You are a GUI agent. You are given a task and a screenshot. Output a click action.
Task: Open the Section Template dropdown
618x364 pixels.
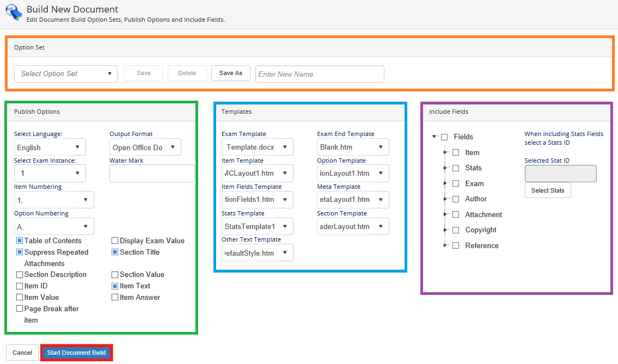pyautogui.click(x=353, y=226)
